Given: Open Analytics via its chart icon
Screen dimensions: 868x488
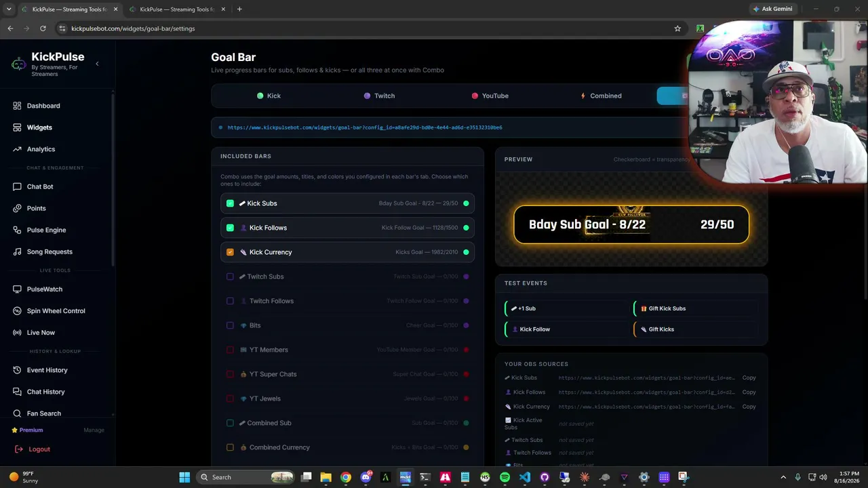Looking at the screenshot, I should coord(17,149).
